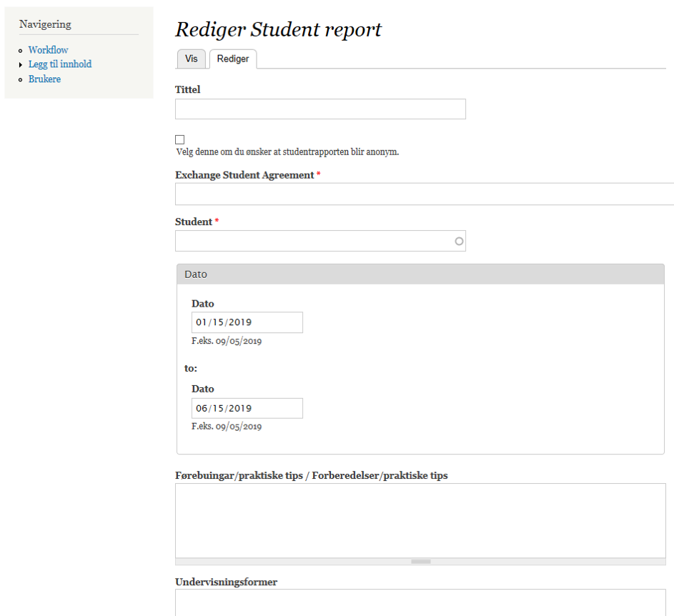Tick the anonymous student report checkbox

point(180,139)
